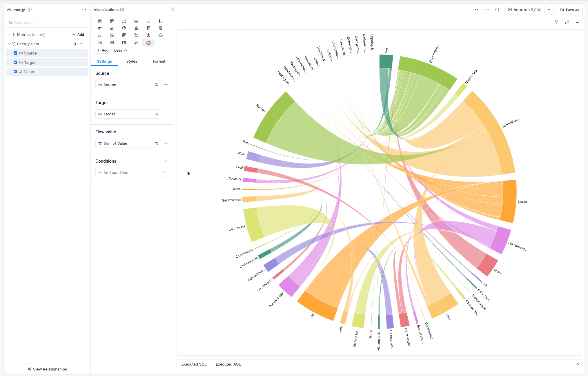This screenshot has height=376, width=588.
Task: Select the pie chart visualization
Action: 124,28
